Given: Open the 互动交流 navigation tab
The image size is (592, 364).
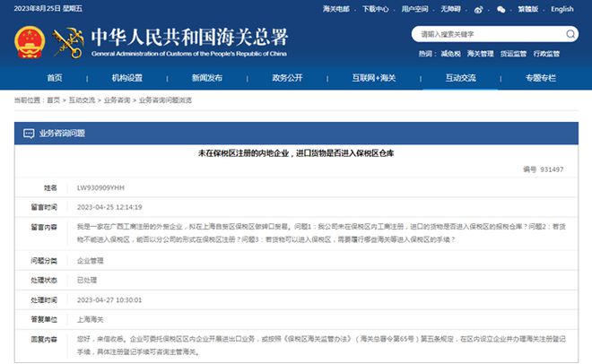Looking at the screenshot, I should click(461, 78).
